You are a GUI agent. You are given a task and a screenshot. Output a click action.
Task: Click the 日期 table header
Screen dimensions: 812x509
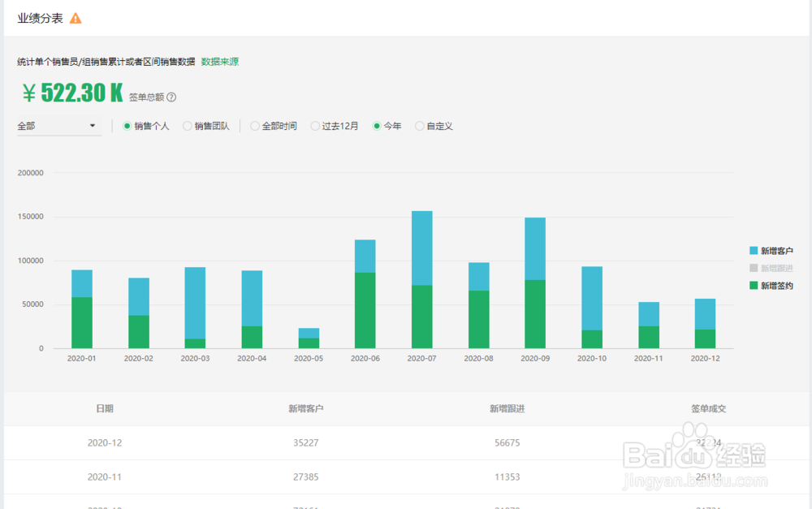click(x=102, y=409)
